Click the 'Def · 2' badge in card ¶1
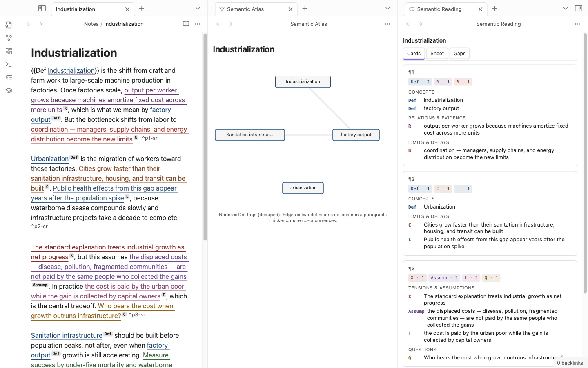This screenshot has height=368, width=588. point(420,82)
